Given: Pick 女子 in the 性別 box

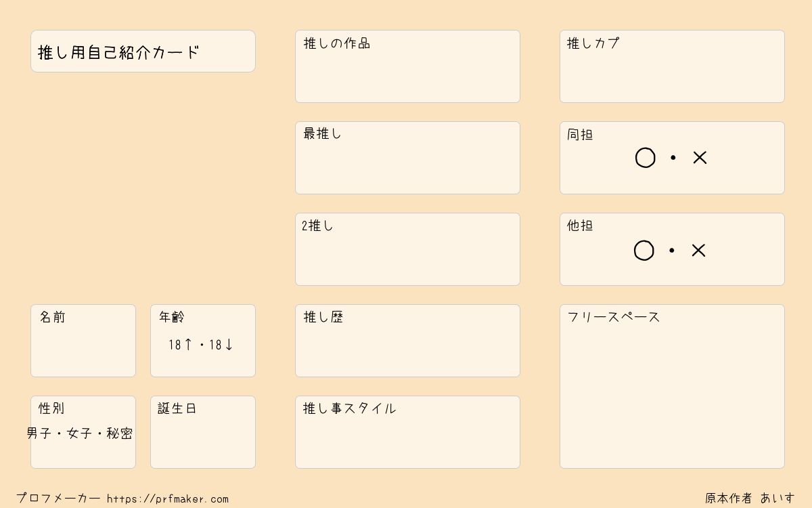Looking at the screenshot, I should point(79,433).
